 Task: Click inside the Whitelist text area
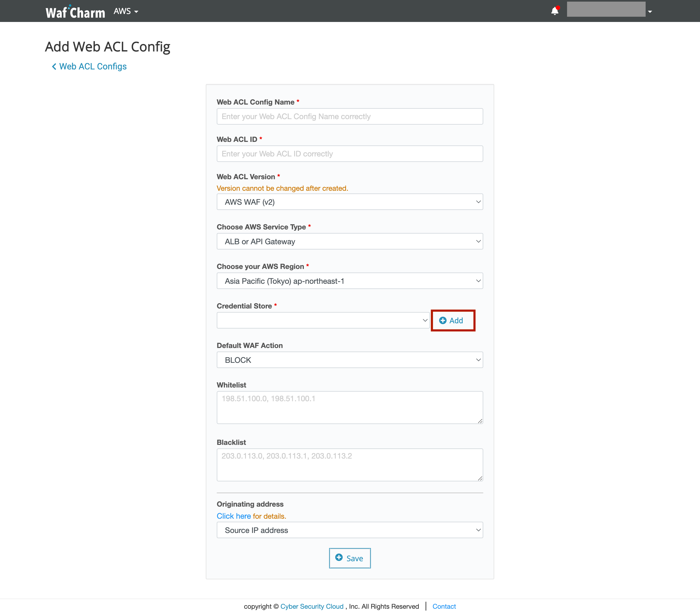pos(349,408)
